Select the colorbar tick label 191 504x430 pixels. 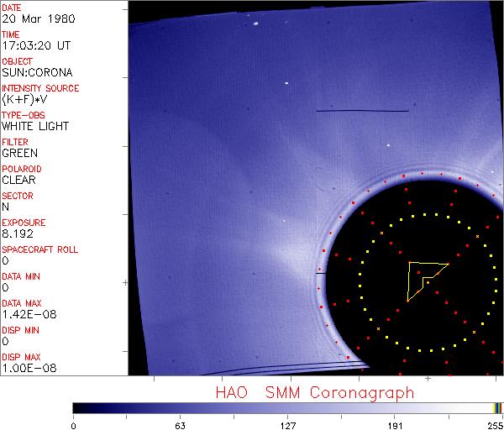click(x=396, y=424)
